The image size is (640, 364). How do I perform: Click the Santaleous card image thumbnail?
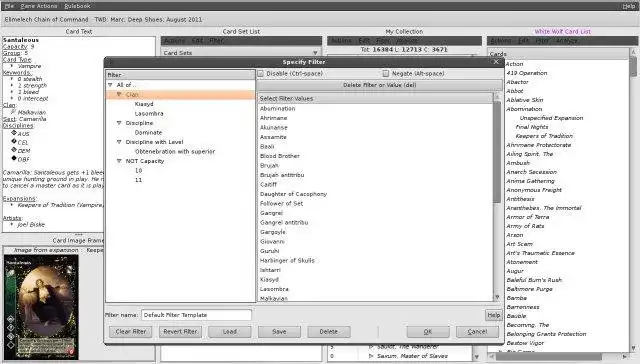41,307
